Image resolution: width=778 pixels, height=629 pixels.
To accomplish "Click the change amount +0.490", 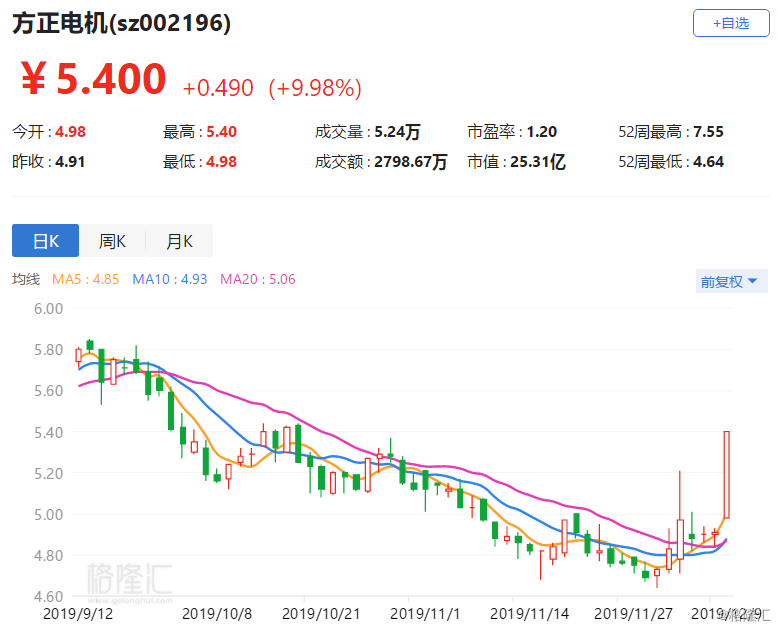I will [x=218, y=88].
